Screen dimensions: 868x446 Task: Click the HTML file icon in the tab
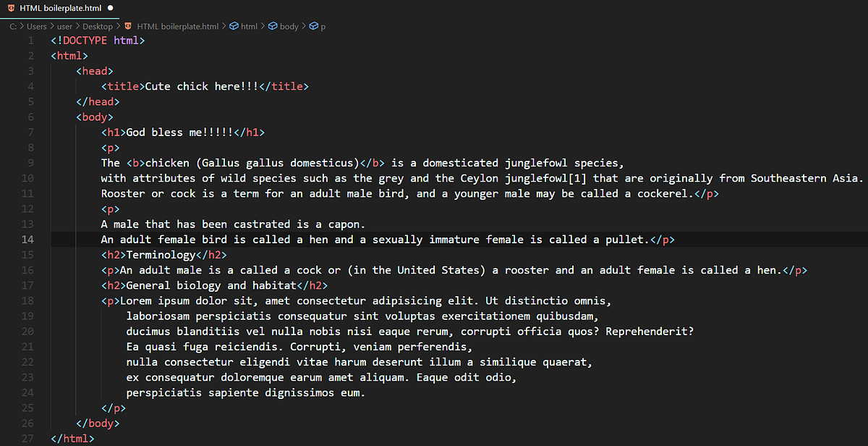(x=11, y=7)
